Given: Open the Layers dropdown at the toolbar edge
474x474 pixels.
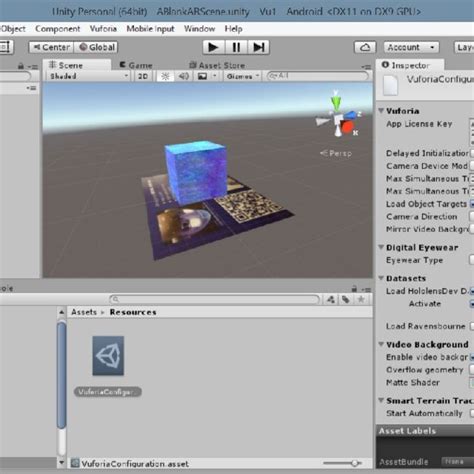Looking at the screenshot, I should coord(464,47).
